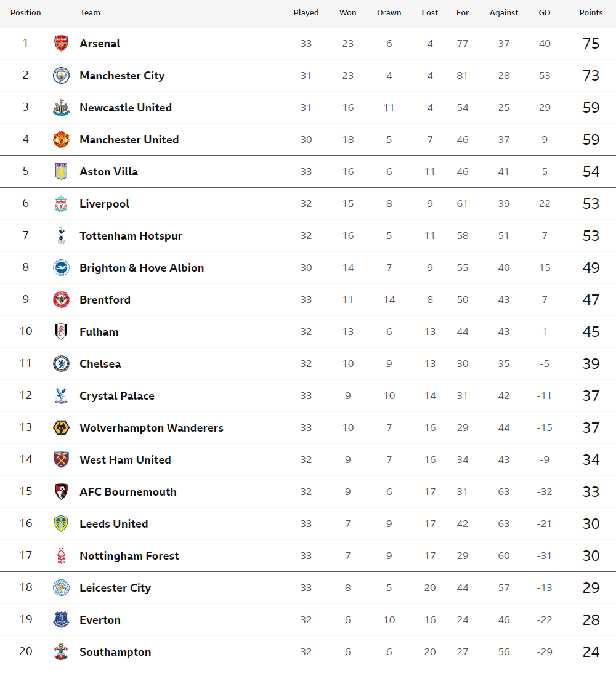
Task: Click the Played column header
Action: 306,13
